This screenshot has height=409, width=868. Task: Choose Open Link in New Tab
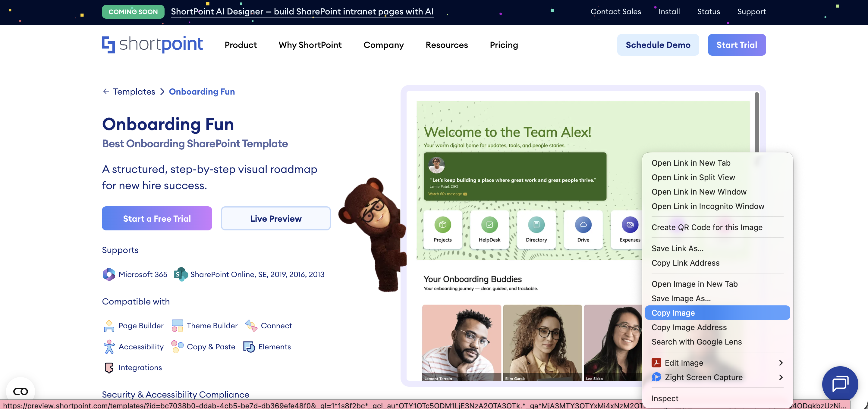[717, 163]
